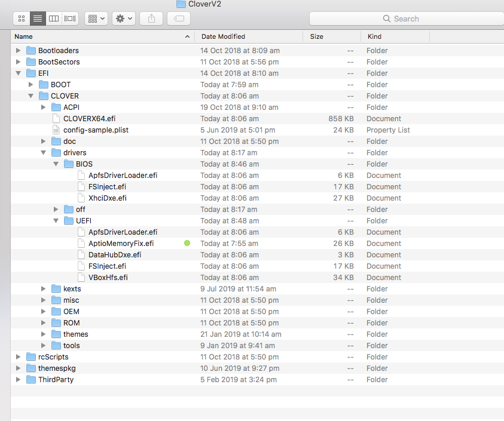Expand the BootSectors folder
This screenshot has width=504, height=421.
point(19,62)
